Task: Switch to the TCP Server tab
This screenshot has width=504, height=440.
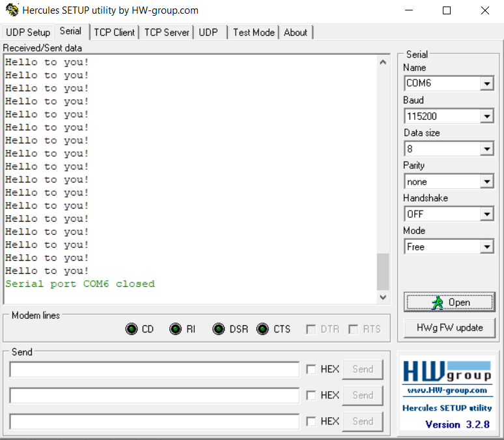Action: [167, 33]
